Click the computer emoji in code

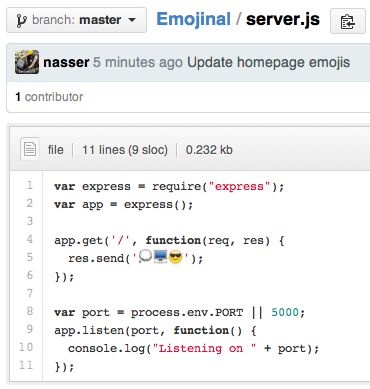tap(160, 257)
